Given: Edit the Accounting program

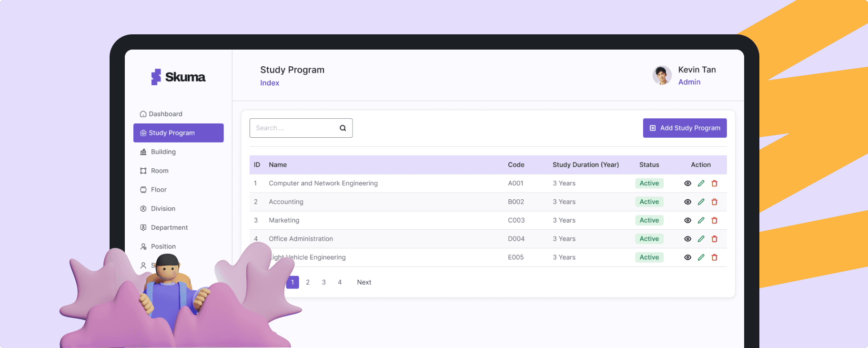Looking at the screenshot, I should tap(701, 202).
